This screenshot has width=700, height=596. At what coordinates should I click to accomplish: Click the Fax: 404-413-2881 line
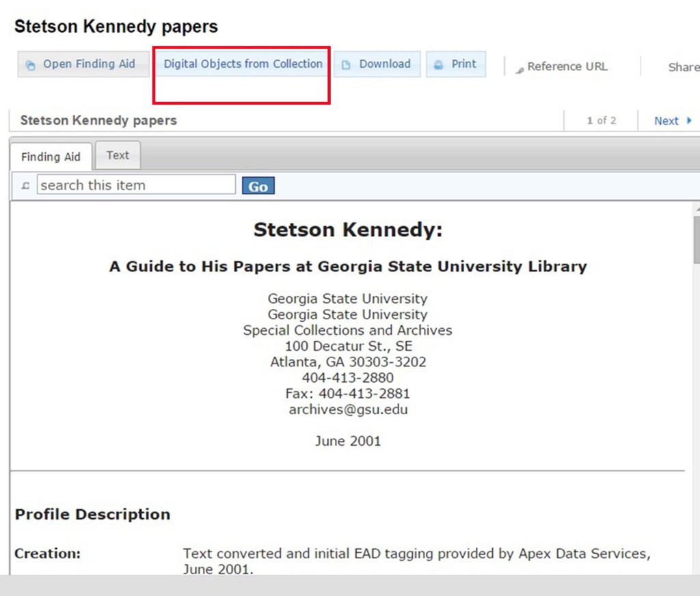(x=348, y=394)
